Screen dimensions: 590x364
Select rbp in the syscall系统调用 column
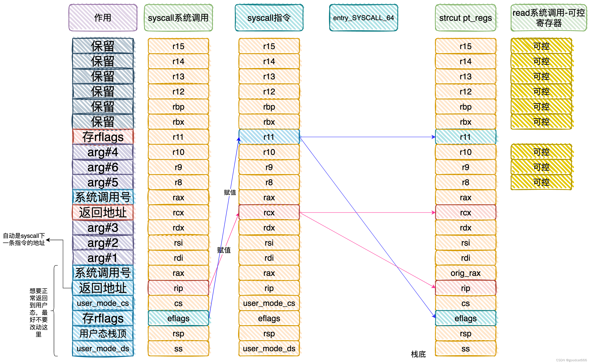tap(178, 107)
